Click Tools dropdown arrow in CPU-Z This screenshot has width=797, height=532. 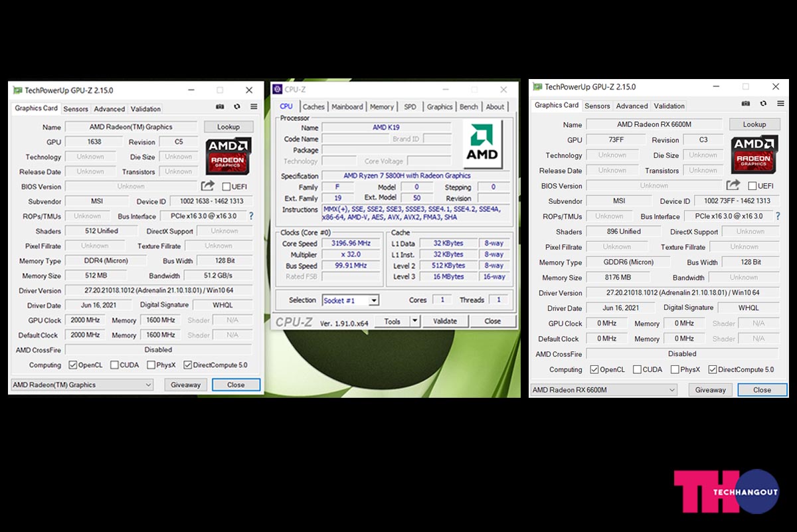pos(414,321)
